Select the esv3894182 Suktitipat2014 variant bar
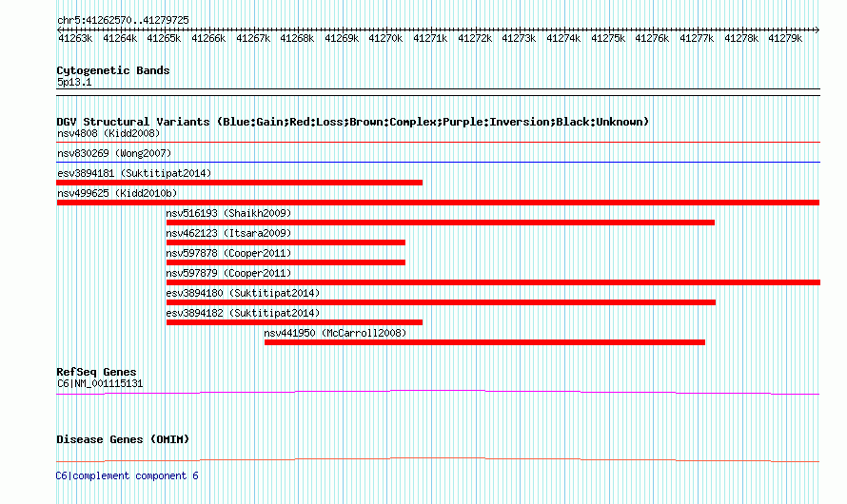Image resolution: width=847 pixels, height=504 pixels. coord(294,322)
